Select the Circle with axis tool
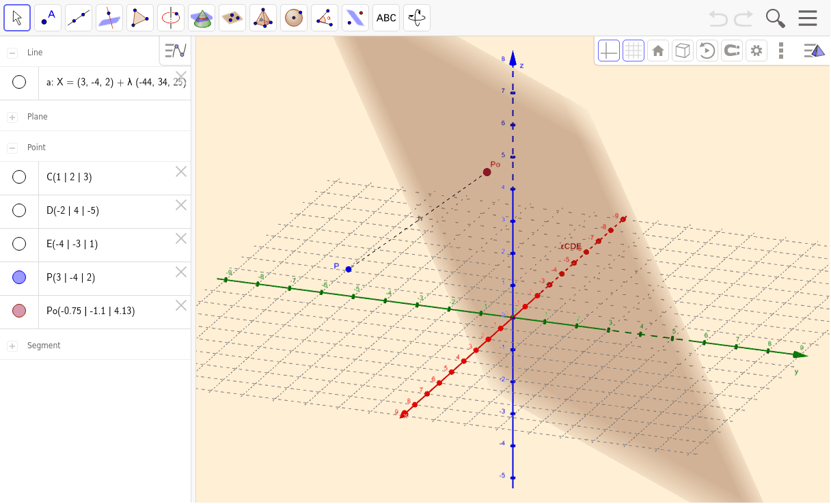Image resolution: width=831 pixels, height=504 pixels. (171, 18)
